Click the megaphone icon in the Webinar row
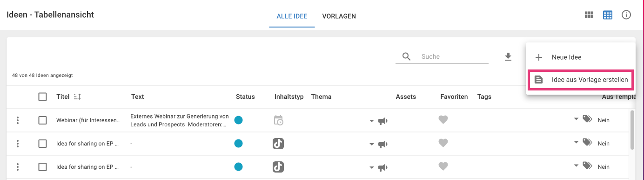The height and width of the screenshot is (180, 644). (x=382, y=121)
